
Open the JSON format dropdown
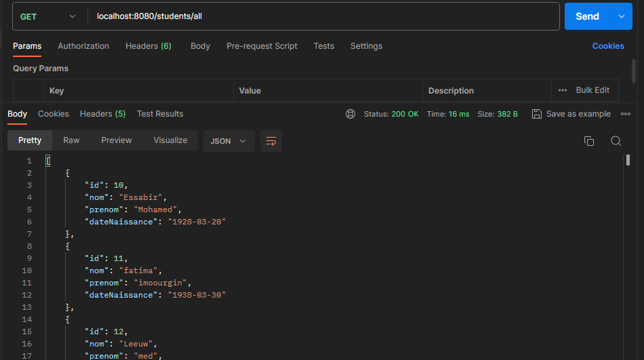228,141
